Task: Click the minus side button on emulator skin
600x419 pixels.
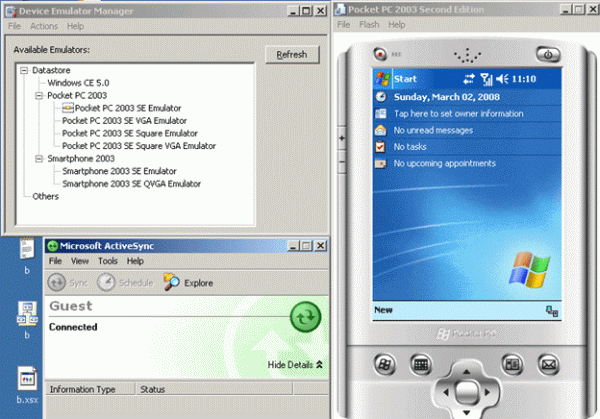Action: (341, 162)
